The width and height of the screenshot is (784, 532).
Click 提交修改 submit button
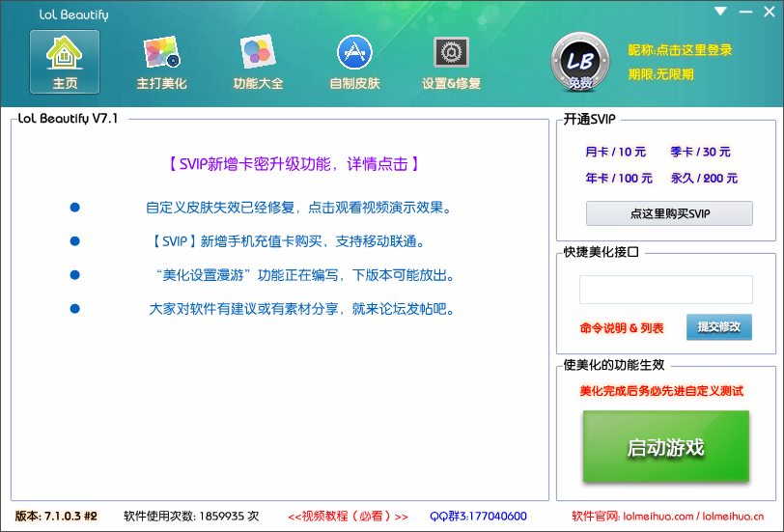pyautogui.click(x=719, y=327)
